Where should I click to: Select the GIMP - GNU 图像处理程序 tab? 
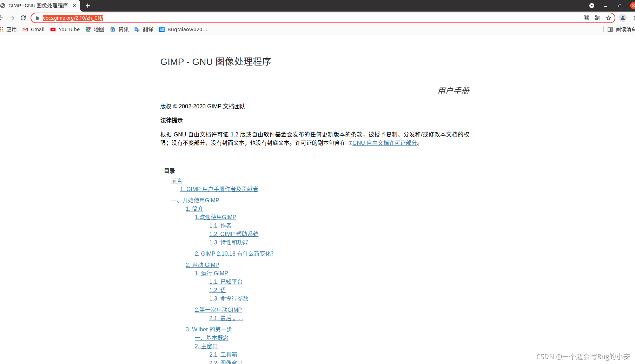[x=38, y=6]
